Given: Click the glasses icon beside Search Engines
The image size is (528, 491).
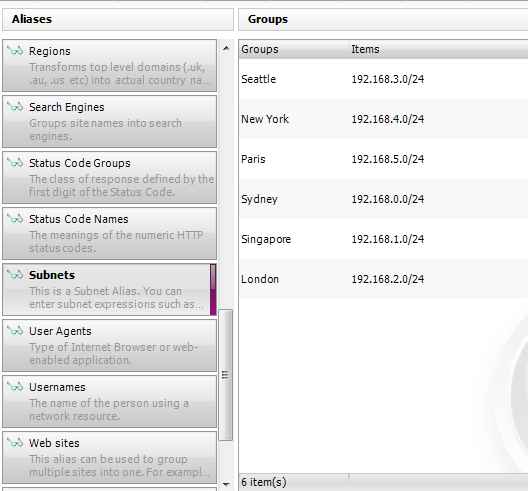Looking at the screenshot, I should [x=15, y=107].
